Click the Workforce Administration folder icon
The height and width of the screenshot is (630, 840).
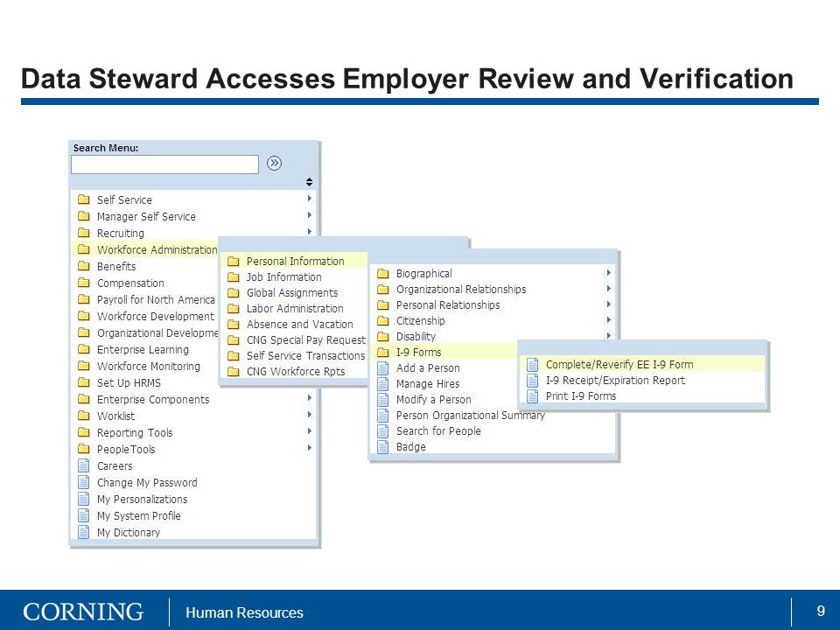pyautogui.click(x=84, y=249)
